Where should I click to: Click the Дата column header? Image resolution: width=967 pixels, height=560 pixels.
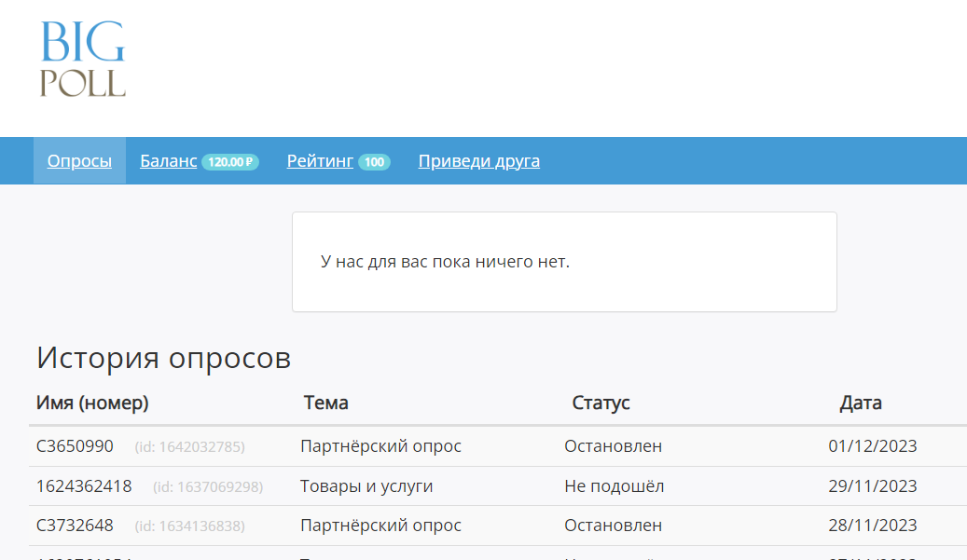click(x=862, y=403)
